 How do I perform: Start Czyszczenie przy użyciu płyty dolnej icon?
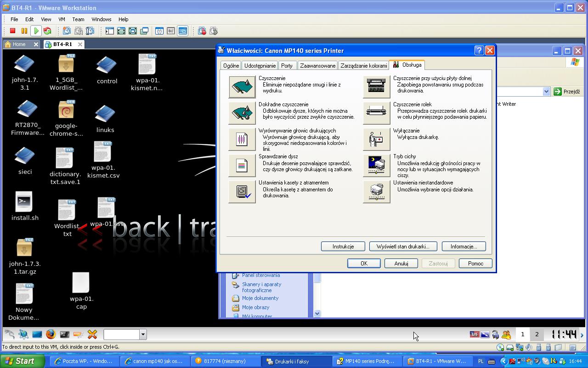[377, 87]
